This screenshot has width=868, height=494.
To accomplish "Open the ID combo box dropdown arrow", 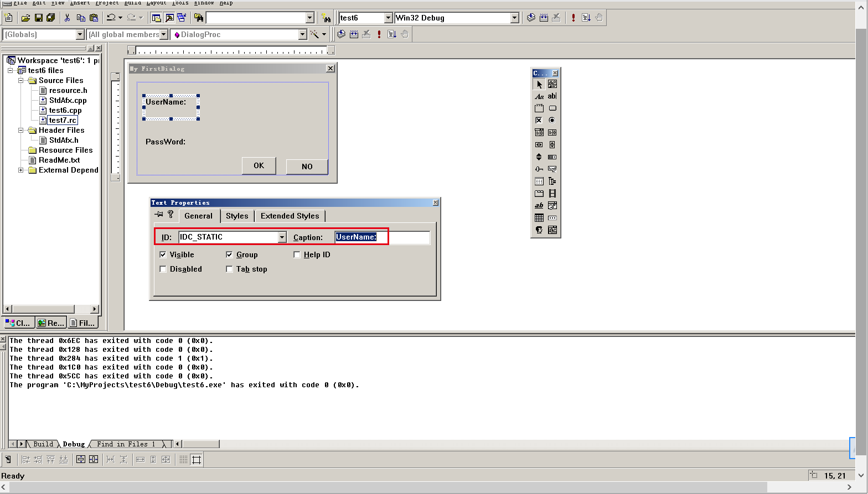I will click(282, 237).
